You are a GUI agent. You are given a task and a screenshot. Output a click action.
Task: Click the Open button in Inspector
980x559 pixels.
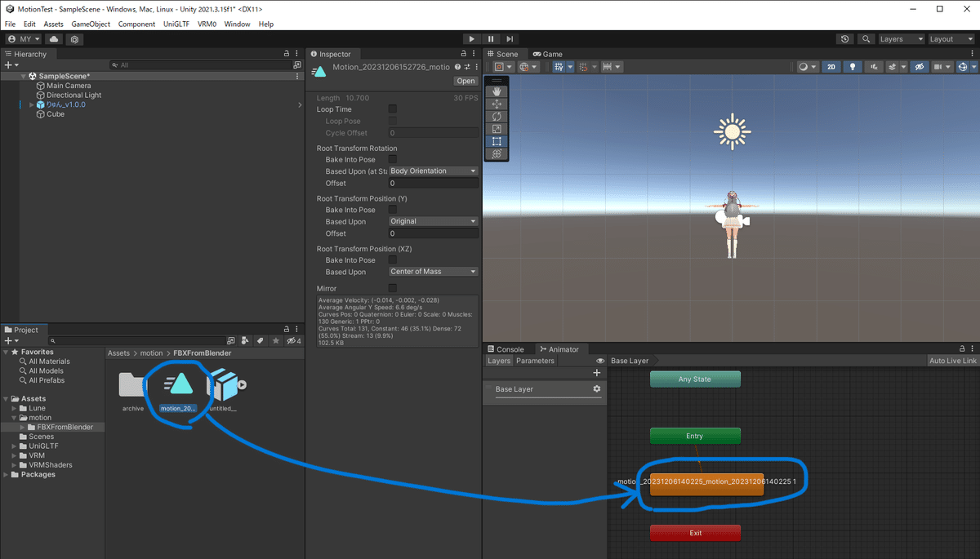pos(465,81)
